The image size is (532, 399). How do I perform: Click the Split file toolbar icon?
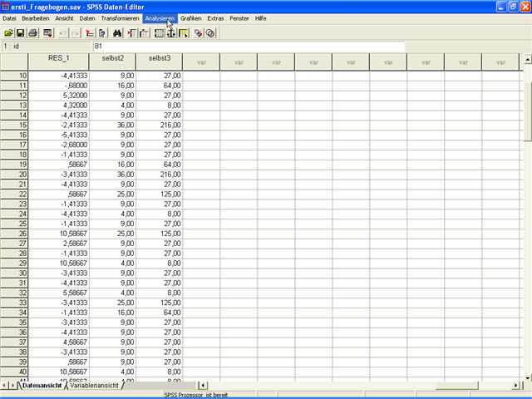pyautogui.click(x=159, y=32)
